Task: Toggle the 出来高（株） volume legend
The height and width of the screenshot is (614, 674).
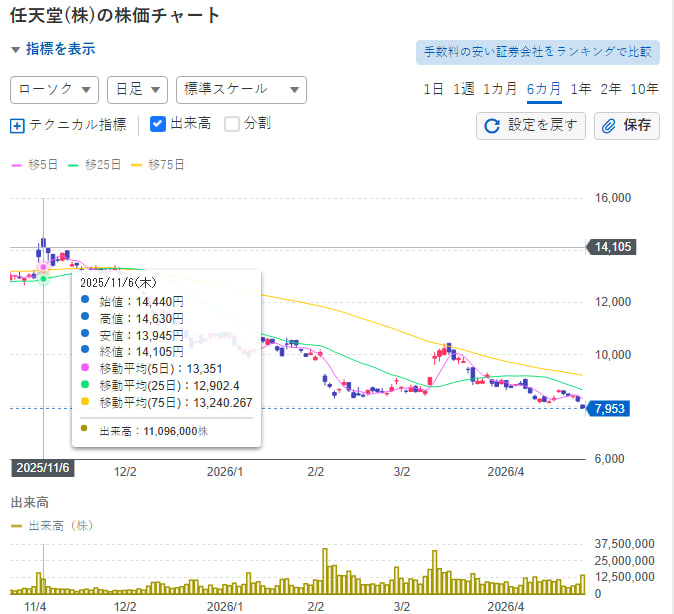Action: (52, 526)
